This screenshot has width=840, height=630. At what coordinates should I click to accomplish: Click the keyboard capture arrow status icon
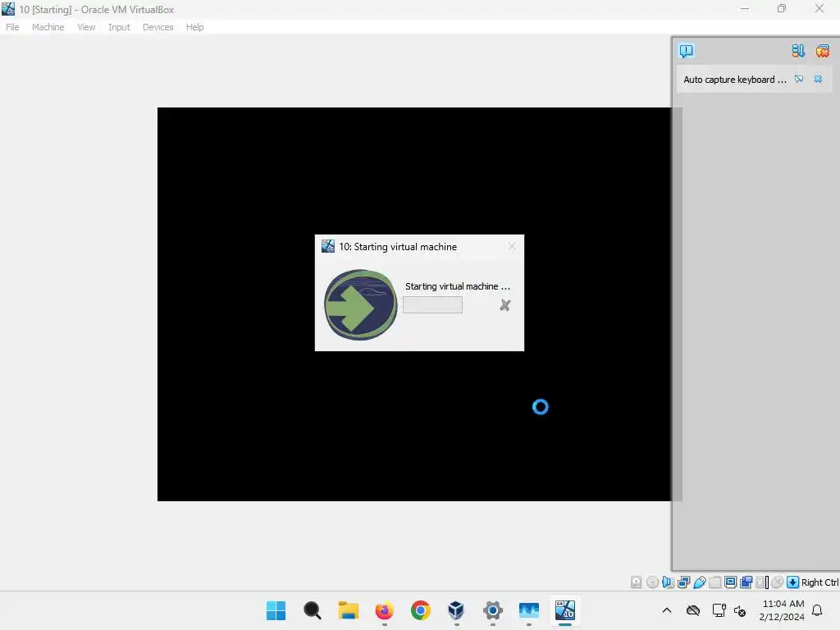793,582
